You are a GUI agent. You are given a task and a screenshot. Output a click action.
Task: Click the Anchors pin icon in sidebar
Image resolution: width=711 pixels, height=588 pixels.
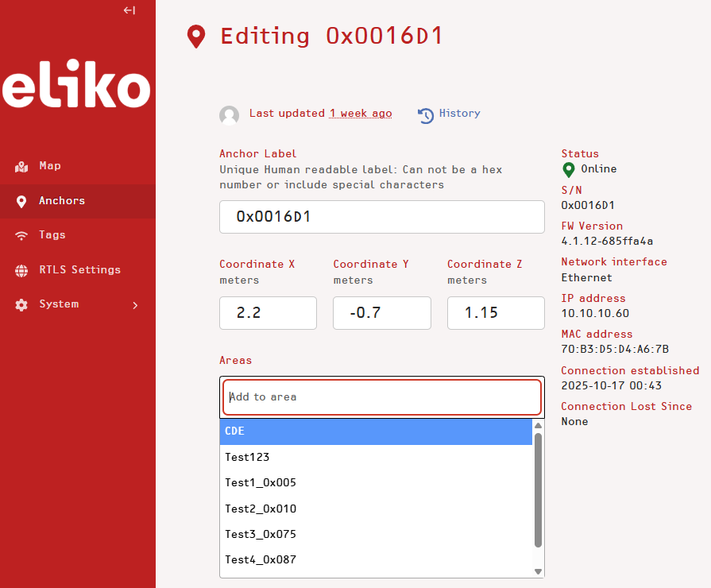(21, 201)
